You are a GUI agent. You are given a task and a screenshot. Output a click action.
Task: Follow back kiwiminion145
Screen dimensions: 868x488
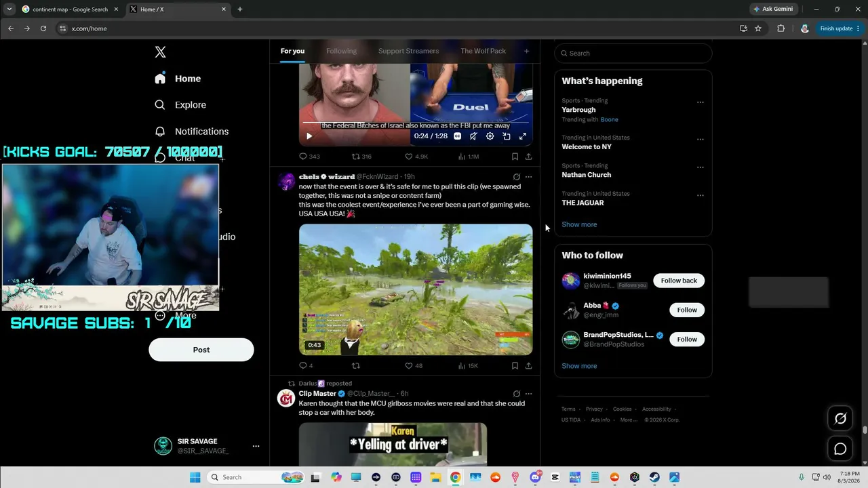[679, 281]
